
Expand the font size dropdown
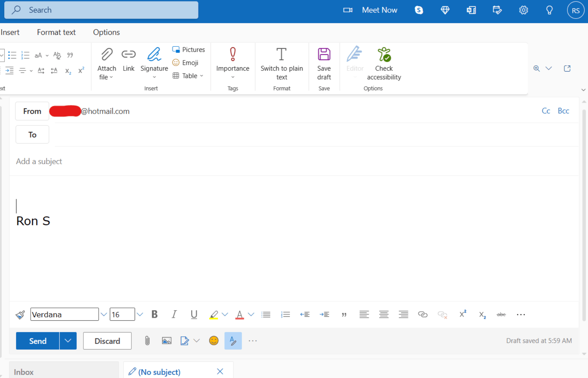[140, 314]
